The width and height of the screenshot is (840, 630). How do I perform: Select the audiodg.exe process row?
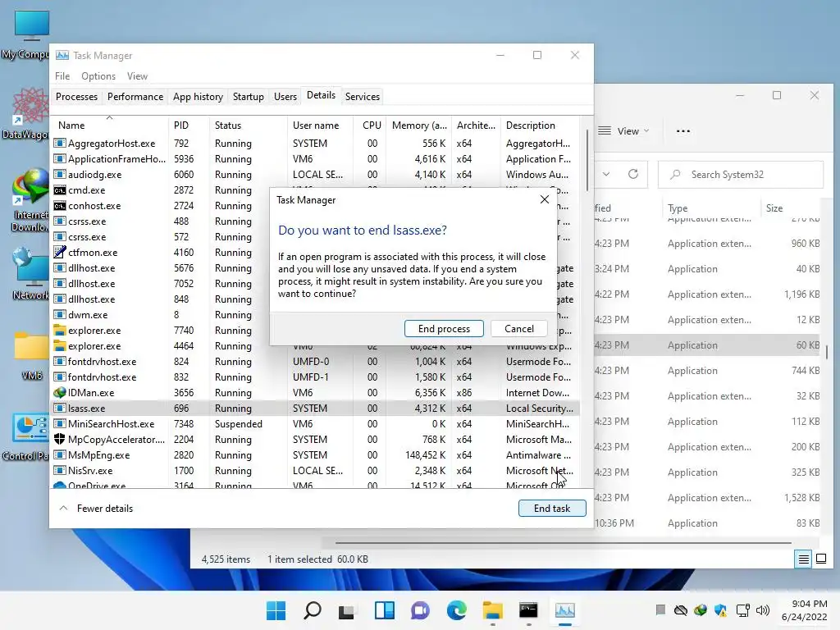point(316,174)
